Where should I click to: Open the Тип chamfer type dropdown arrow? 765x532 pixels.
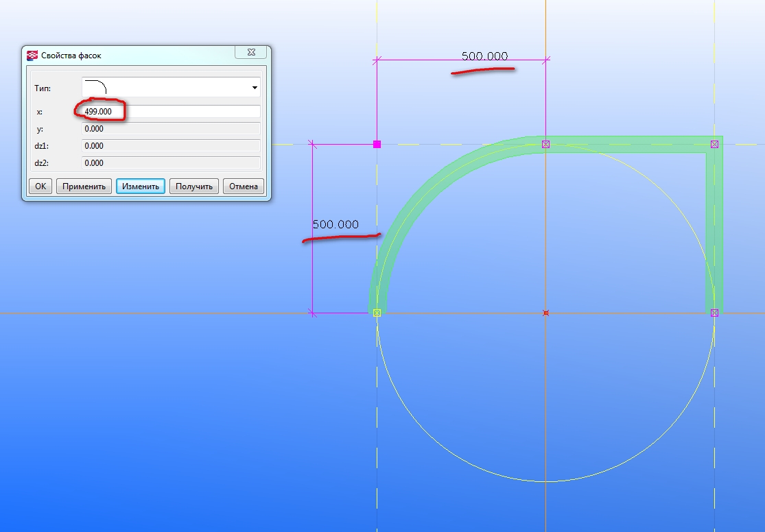point(255,88)
